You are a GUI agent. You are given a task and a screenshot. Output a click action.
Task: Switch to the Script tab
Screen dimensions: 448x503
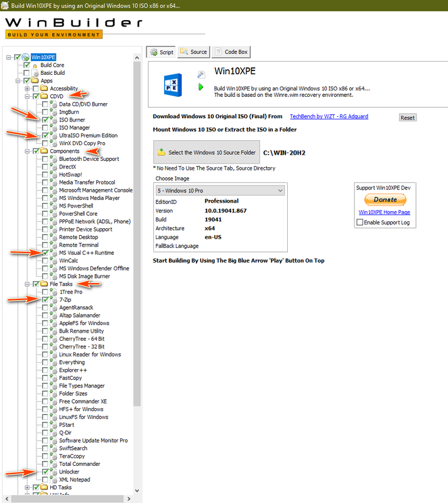pyautogui.click(x=161, y=52)
